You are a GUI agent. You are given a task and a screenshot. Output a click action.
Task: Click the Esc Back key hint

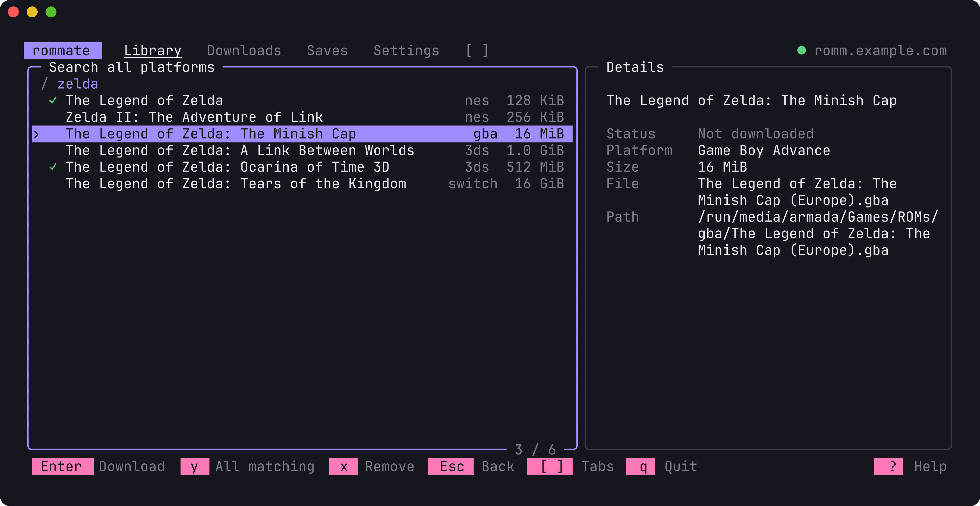click(x=471, y=466)
